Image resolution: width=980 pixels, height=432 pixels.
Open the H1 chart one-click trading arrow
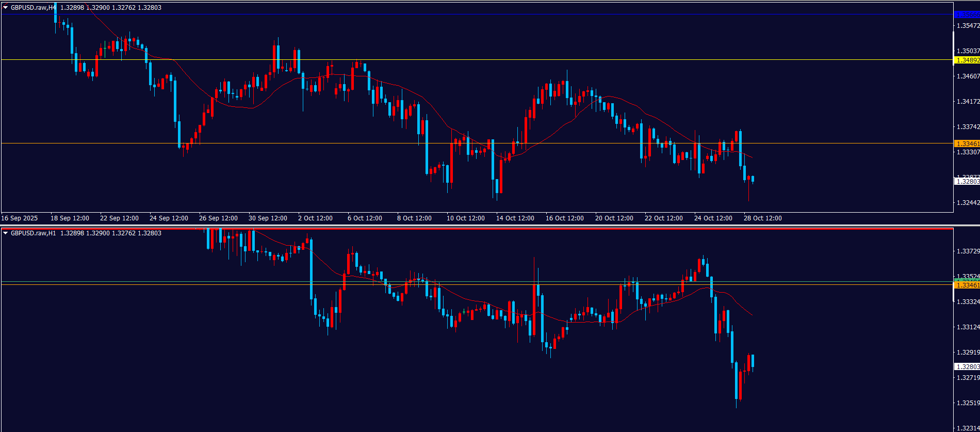pos(6,233)
